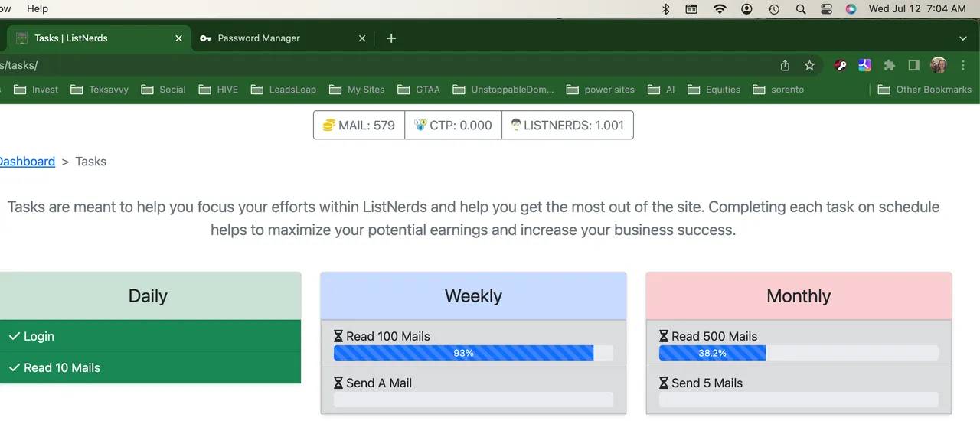Click the Send A Mail hourglass icon
This screenshot has height=421, width=980.
(338, 383)
